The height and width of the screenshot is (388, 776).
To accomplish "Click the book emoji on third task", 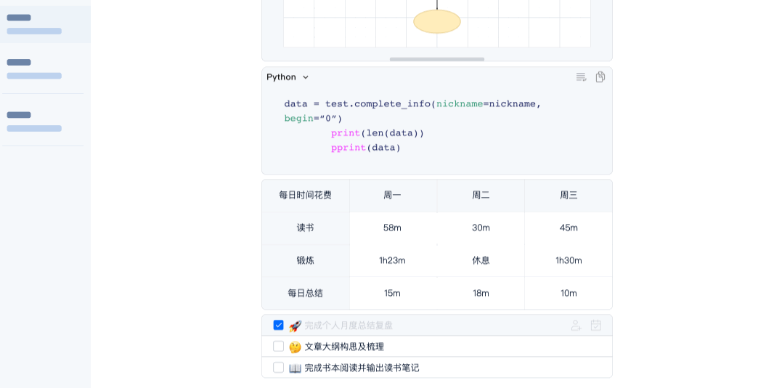I will [x=295, y=368].
